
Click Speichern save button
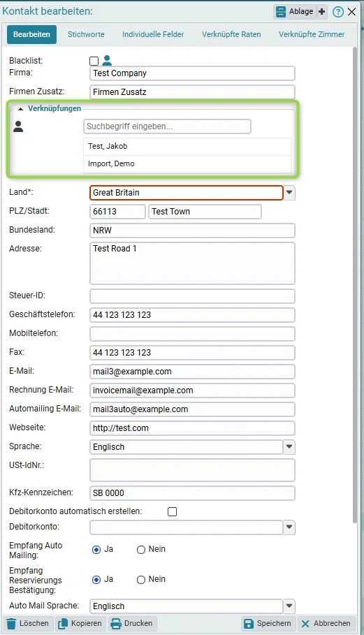269,623
